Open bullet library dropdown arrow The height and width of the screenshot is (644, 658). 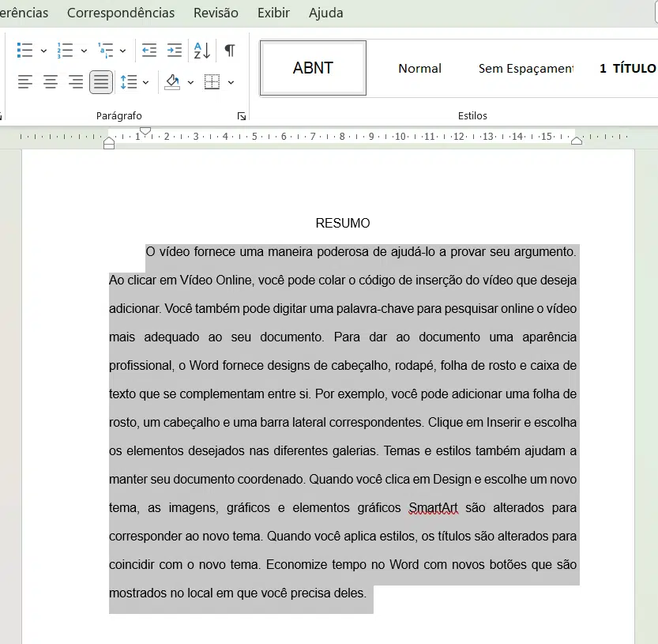click(x=43, y=51)
